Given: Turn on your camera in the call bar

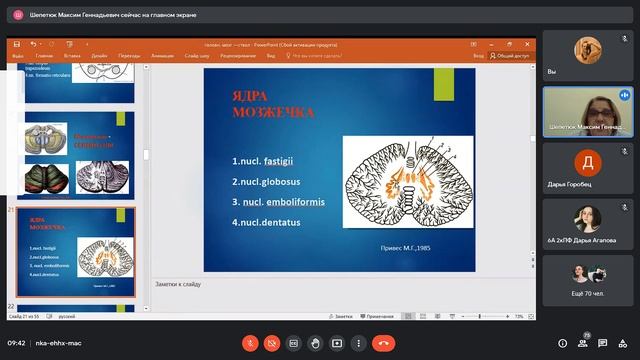Looking at the screenshot, I should coord(272,343).
